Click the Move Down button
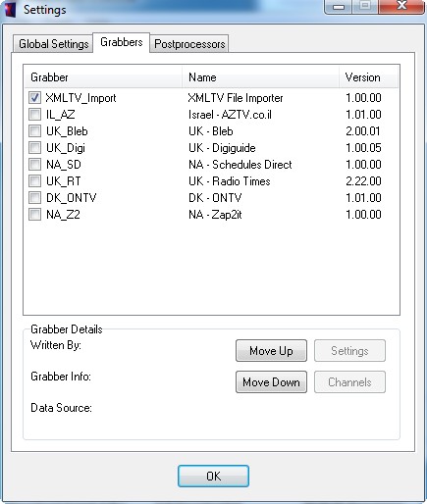427x504 pixels. [x=271, y=381]
